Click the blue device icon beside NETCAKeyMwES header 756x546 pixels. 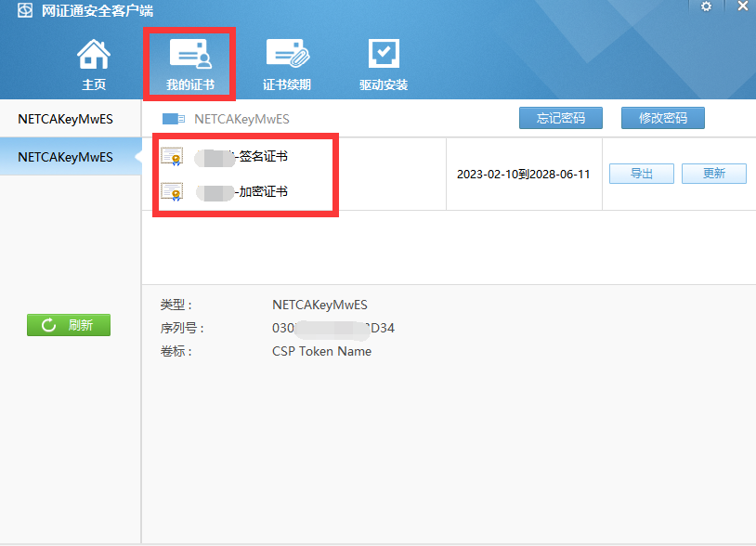coord(174,119)
